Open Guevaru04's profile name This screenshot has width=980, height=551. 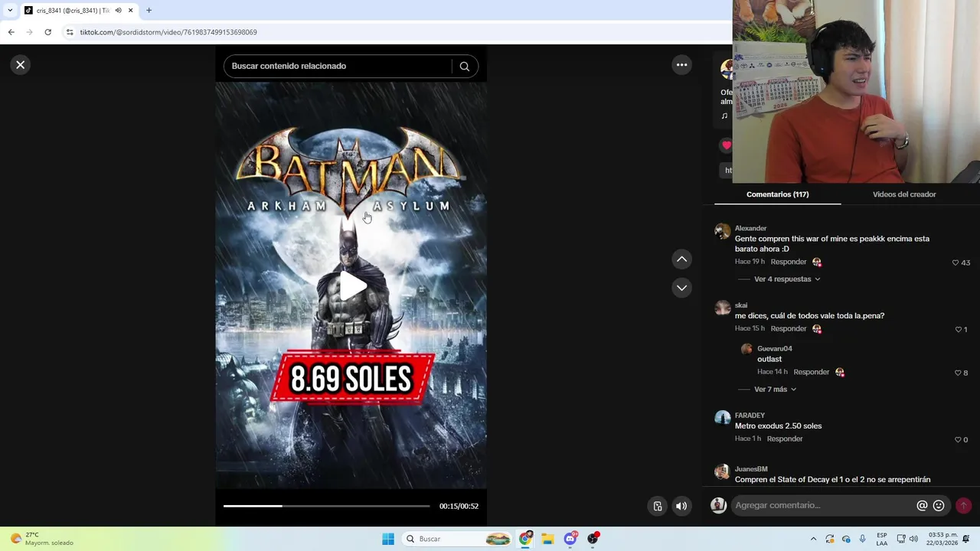[775, 349]
